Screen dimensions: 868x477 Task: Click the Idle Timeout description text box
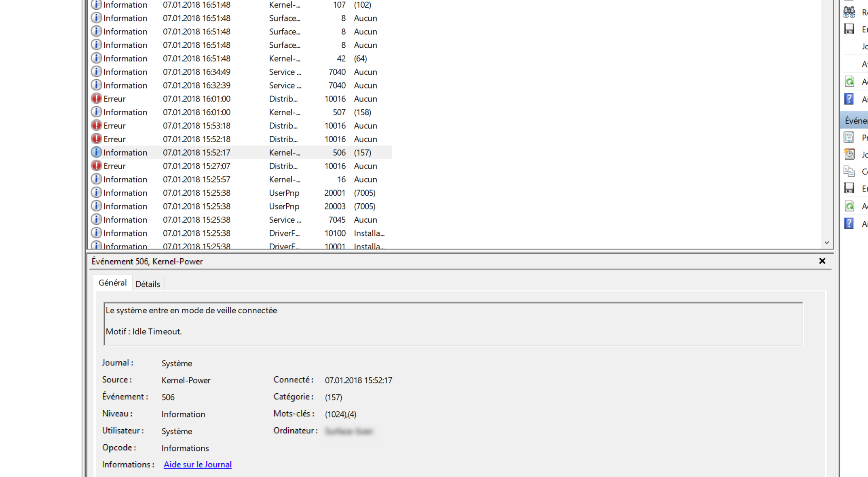click(453, 323)
